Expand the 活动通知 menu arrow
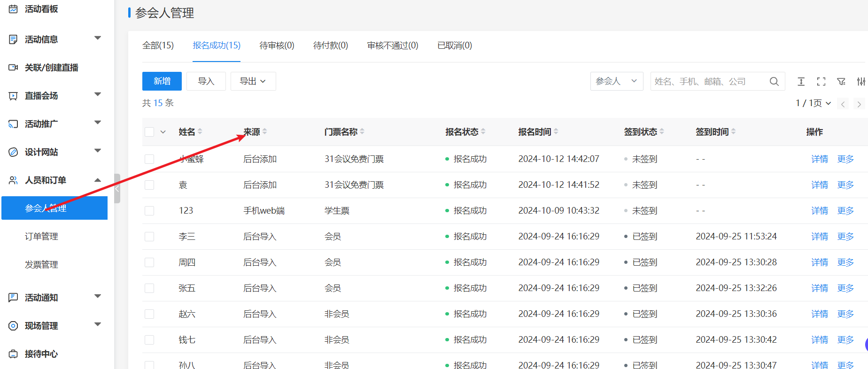 point(98,296)
